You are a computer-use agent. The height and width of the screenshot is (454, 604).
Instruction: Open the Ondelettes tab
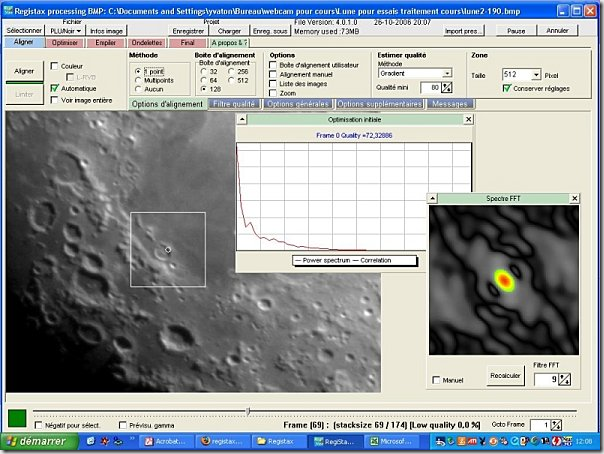point(147,43)
